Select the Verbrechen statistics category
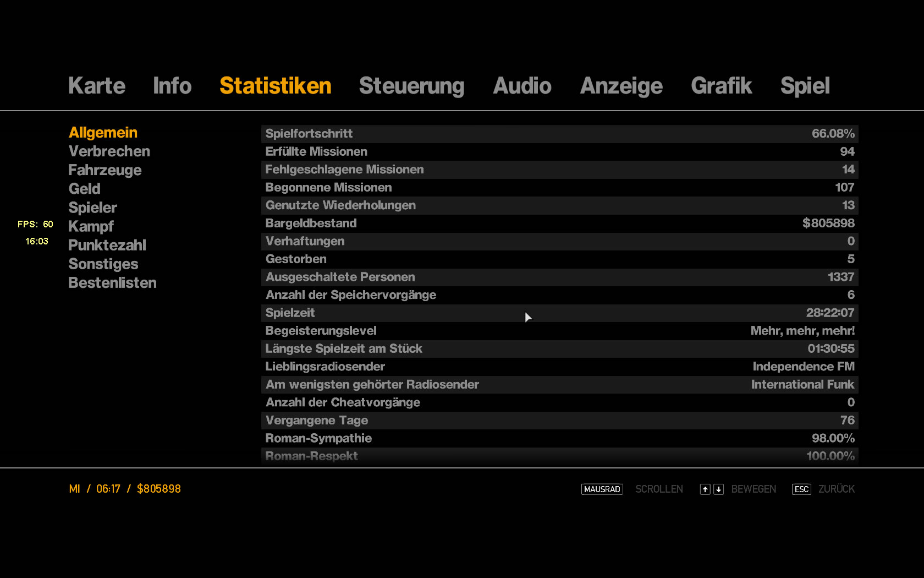The height and width of the screenshot is (578, 924). (109, 151)
